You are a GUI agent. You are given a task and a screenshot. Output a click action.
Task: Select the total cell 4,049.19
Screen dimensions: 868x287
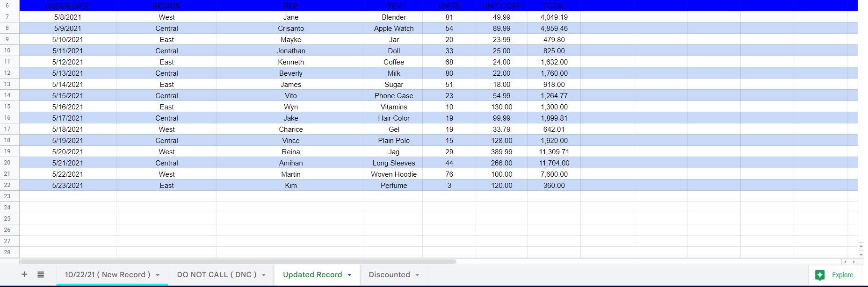(x=554, y=17)
